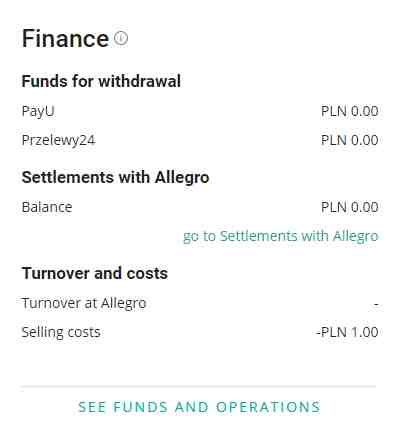
Task: Select the Balance label
Action: pyautogui.click(x=47, y=207)
